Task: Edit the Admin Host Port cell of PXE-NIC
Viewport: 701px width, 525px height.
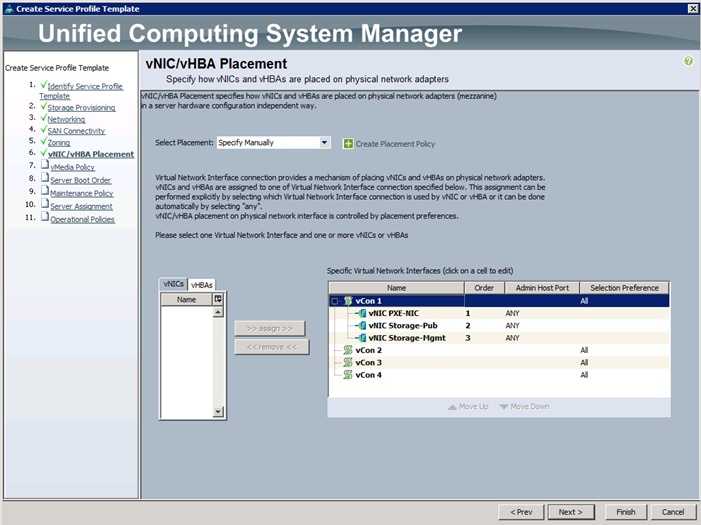Action: coord(542,313)
